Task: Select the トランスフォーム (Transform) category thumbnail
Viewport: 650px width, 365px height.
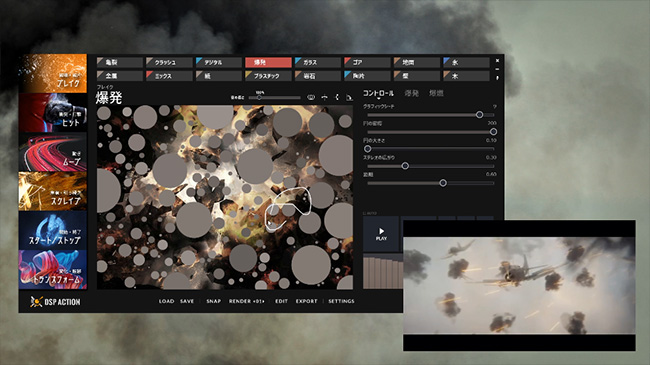Action: click(x=53, y=270)
